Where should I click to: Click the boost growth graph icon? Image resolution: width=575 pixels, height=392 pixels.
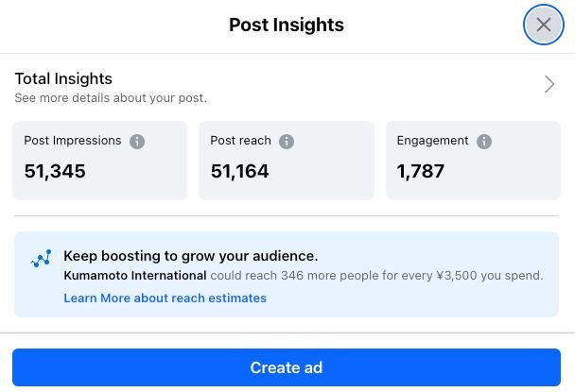click(x=41, y=260)
